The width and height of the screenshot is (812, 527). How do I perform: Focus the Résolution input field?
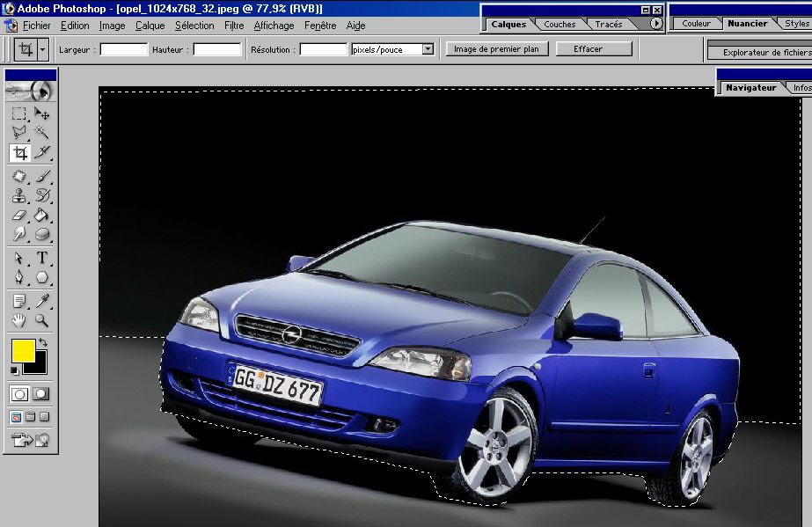point(324,49)
